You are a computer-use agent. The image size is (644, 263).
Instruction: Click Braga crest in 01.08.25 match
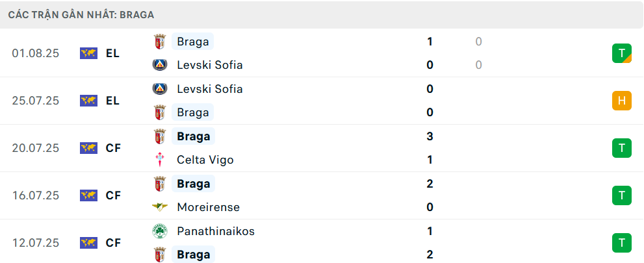[x=159, y=42]
